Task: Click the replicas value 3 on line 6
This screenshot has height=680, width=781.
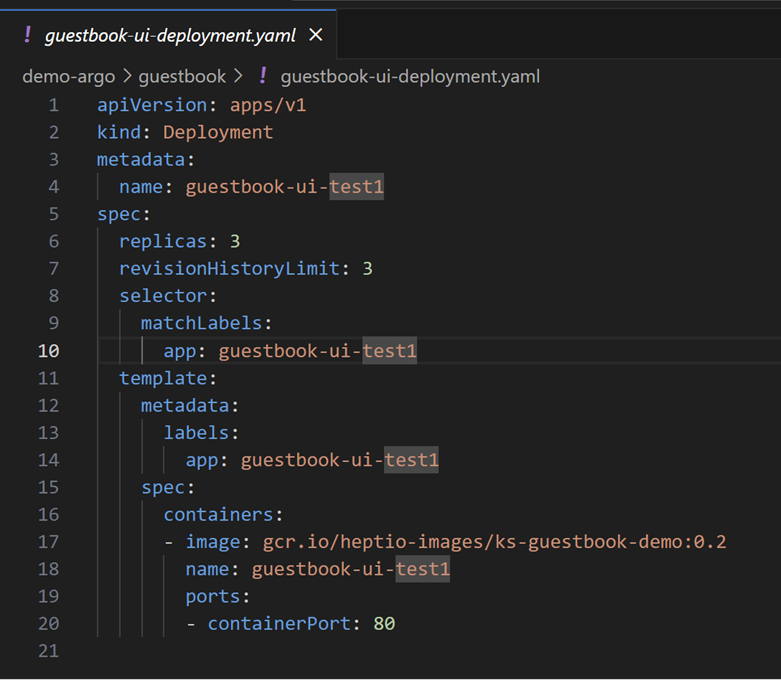Action: 235,241
